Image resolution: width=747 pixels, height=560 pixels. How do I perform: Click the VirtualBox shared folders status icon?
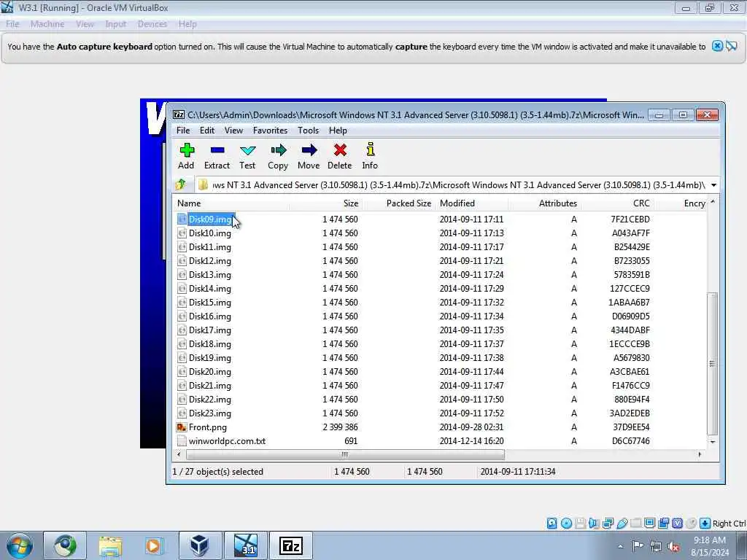coord(635,524)
